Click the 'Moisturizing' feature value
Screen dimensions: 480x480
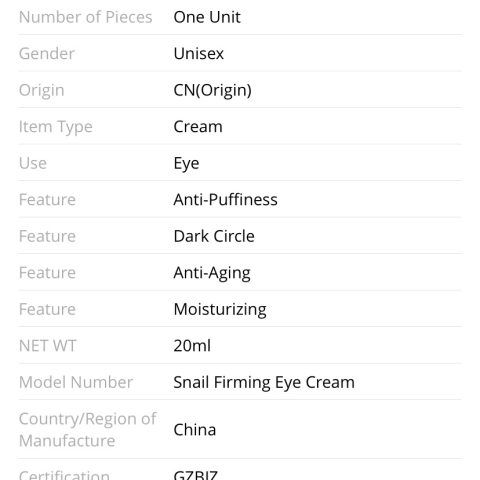[220, 310]
